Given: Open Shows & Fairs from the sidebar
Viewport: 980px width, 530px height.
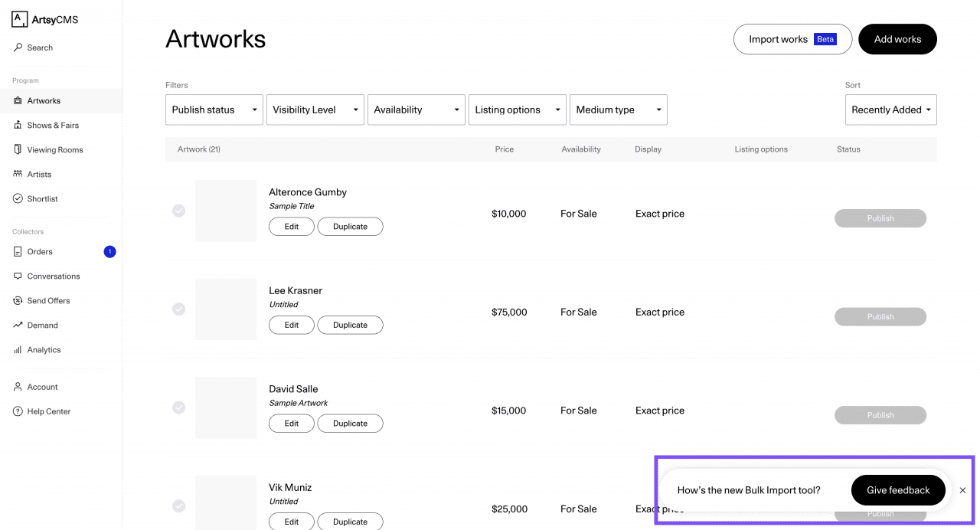Looking at the screenshot, I should click(x=60, y=125).
